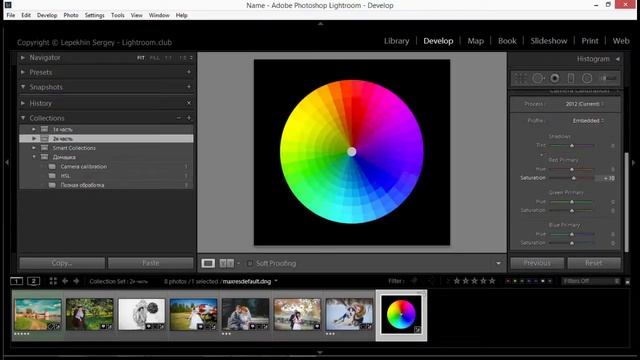The image size is (640, 360).
Task: Open the Process version dropdown
Action: click(x=584, y=104)
